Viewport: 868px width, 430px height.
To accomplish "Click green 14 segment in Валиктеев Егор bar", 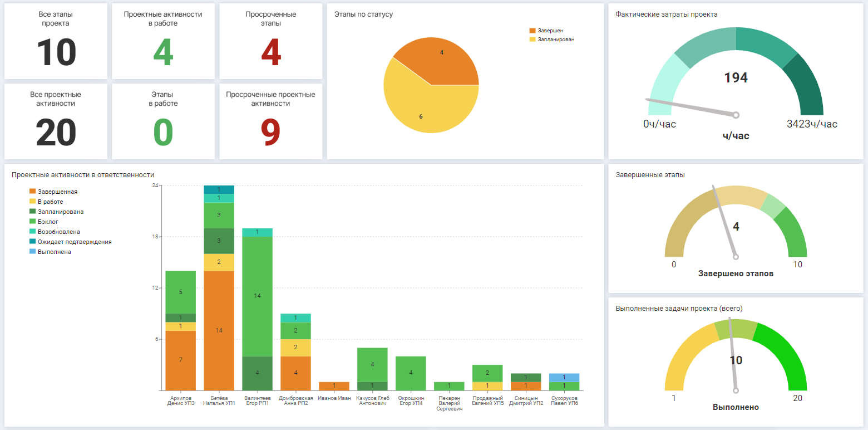I will pyautogui.click(x=257, y=296).
